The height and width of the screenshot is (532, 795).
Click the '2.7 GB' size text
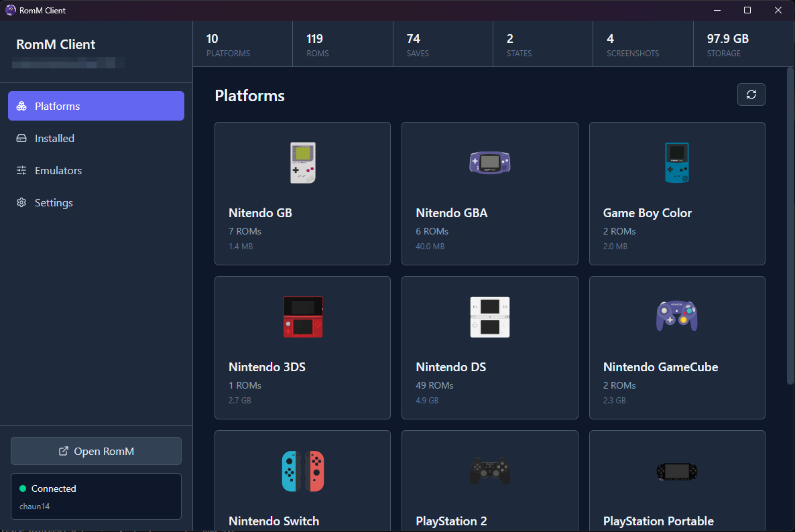240,400
